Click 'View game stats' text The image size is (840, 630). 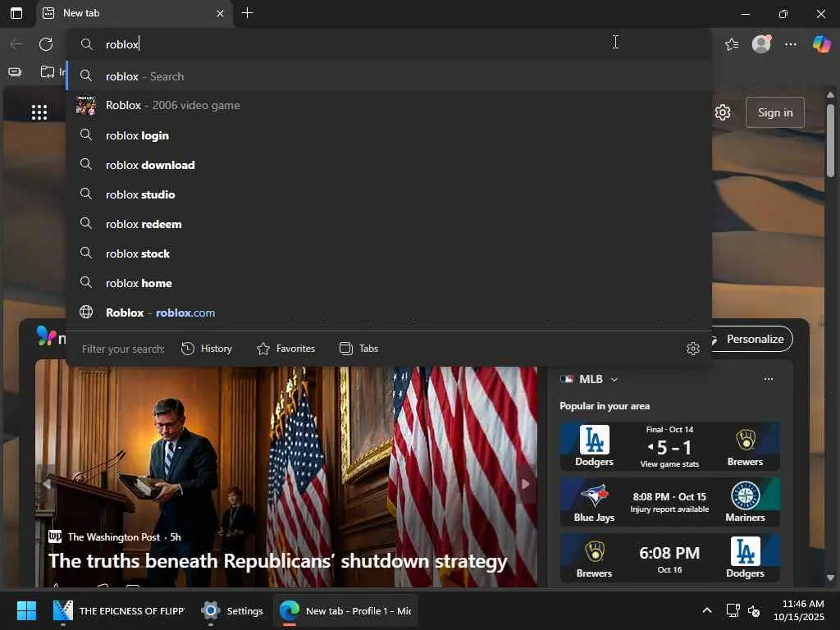(x=669, y=464)
